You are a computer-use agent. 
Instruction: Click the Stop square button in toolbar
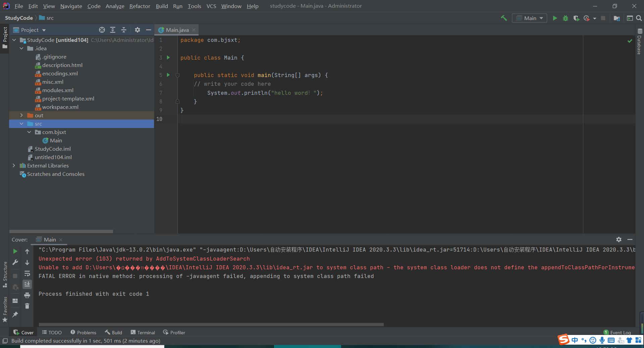pyautogui.click(x=603, y=18)
